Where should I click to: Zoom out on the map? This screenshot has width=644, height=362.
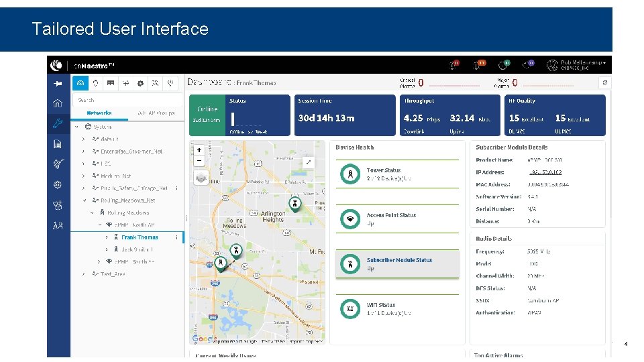click(x=199, y=161)
